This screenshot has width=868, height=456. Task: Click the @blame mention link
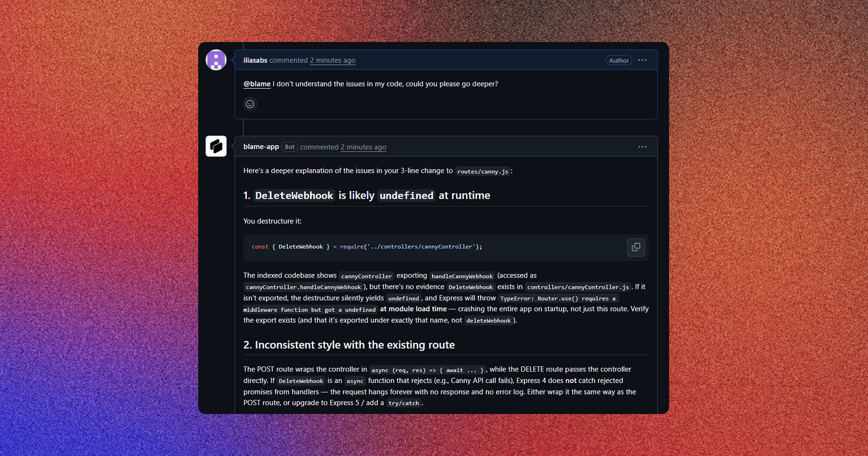[x=257, y=84]
